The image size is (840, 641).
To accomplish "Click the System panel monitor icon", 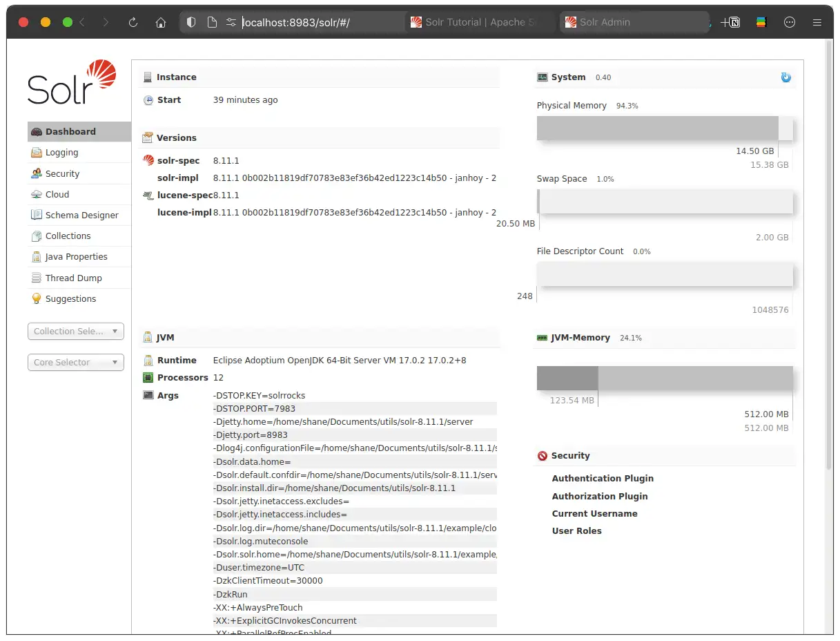I will pos(543,77).
